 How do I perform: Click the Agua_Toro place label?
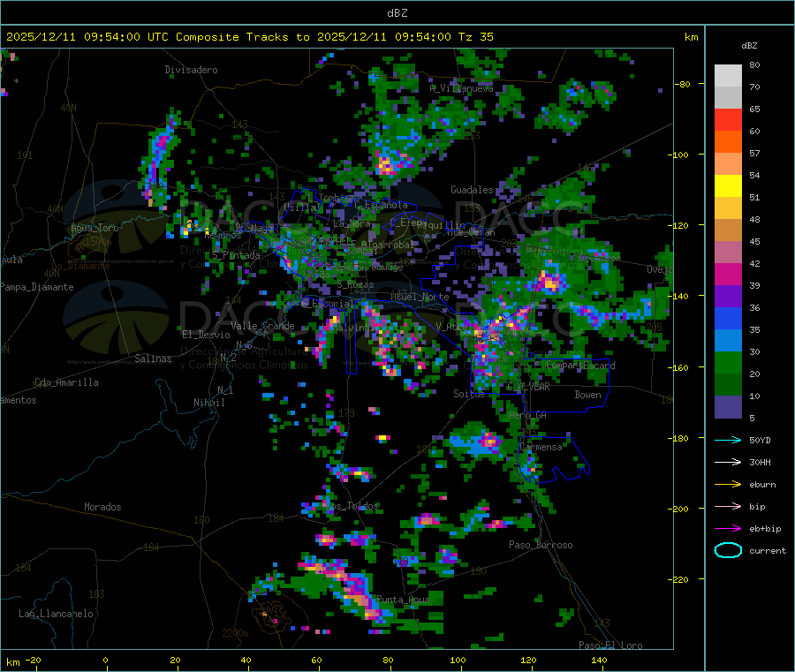pos(95,228)
